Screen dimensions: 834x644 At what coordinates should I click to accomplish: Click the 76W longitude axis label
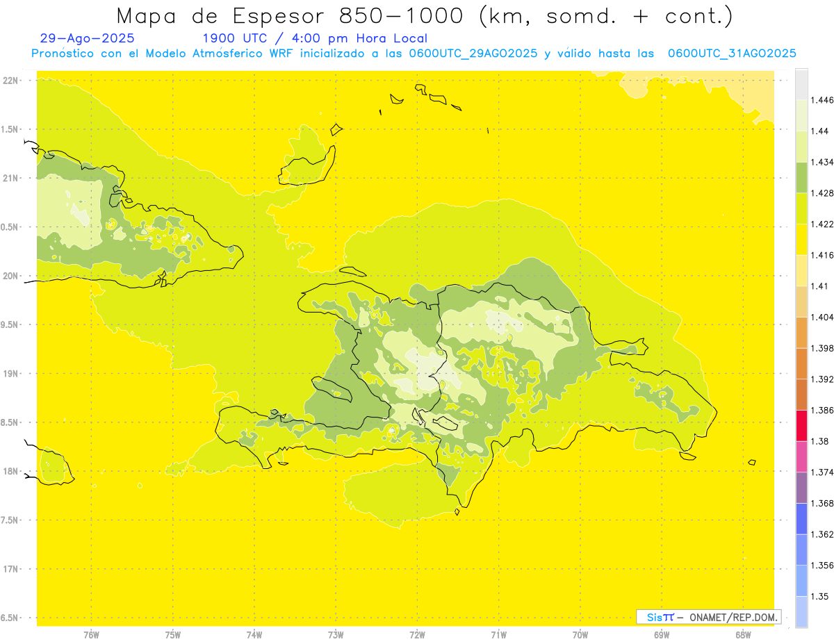point(91,635)
